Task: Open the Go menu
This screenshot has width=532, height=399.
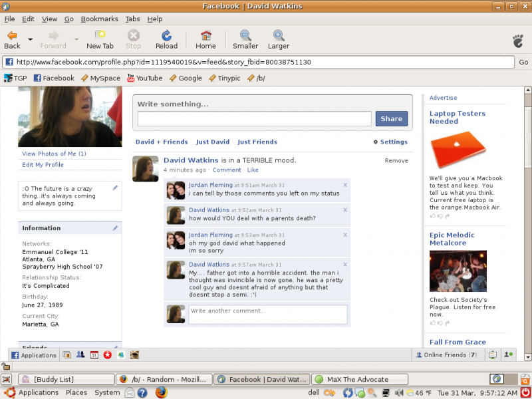Action: pyautogui.click(x=69, y=19)
